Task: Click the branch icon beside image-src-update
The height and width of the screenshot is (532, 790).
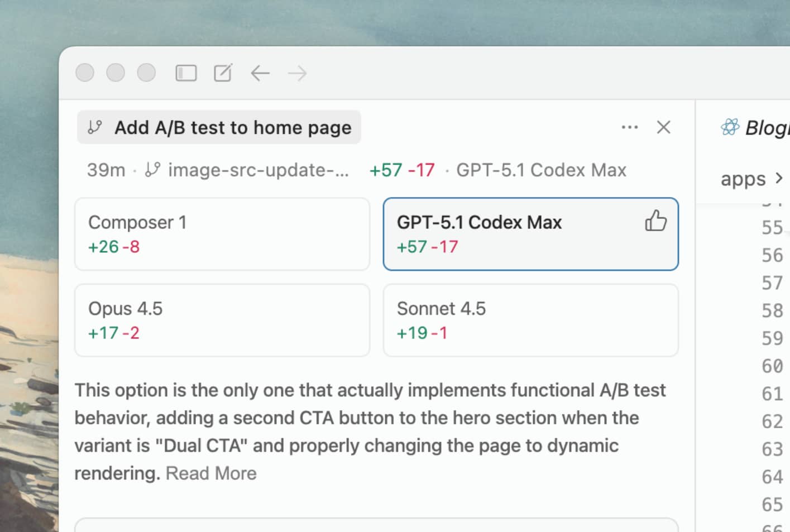Action: 153,170
